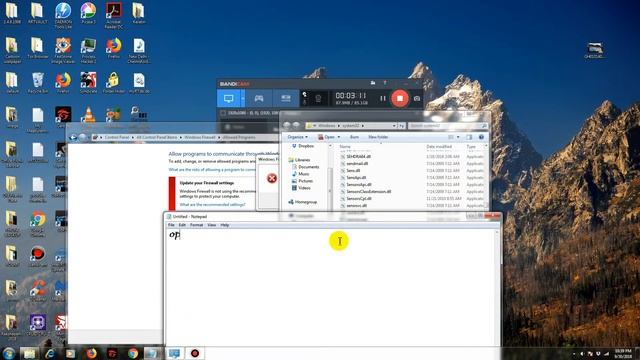The width and height of the screenshot is (640, 360).
Task: Open Recycle Bin desktop icon
Action: tap(38, 83)
